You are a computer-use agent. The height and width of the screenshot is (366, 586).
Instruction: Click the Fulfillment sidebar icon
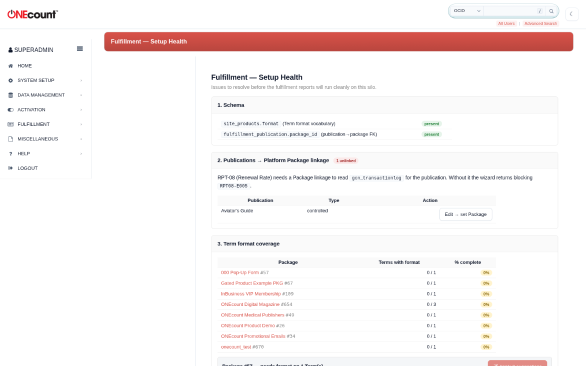pyautogui.click(x=10, y=124)
